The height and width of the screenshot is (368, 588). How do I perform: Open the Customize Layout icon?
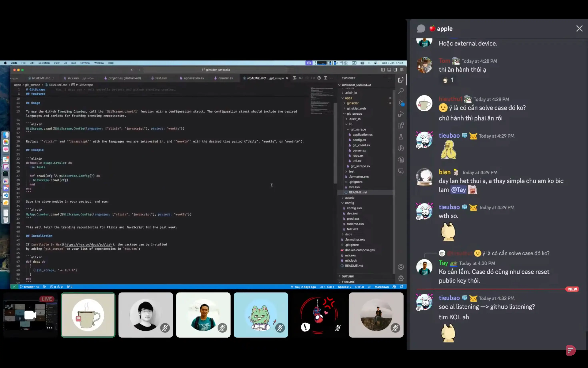point(402,70)
